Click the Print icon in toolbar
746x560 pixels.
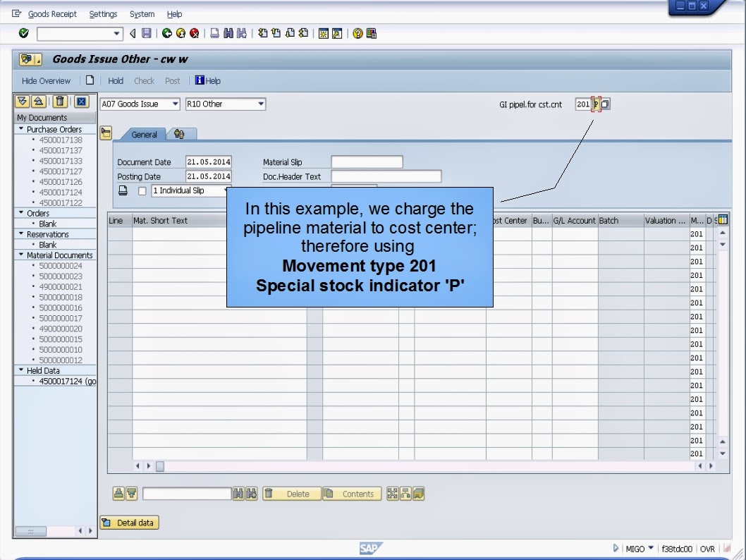coord(214,33)
